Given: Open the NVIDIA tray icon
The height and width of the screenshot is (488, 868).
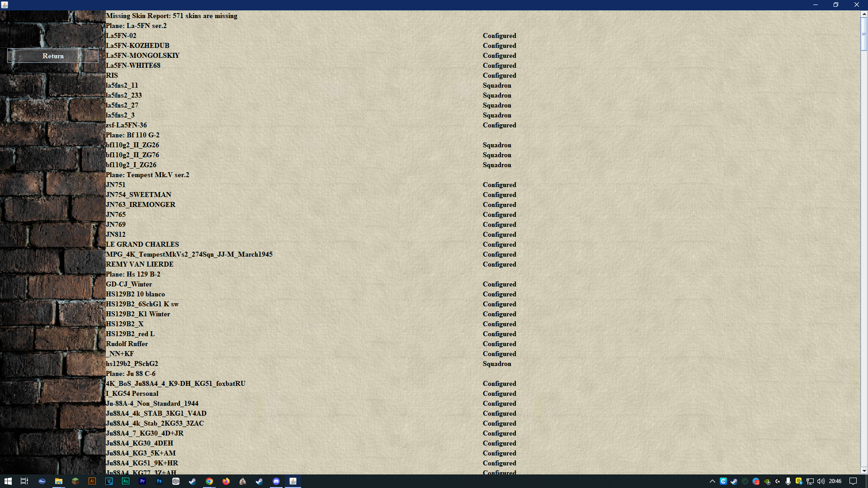Looking at the screenshot, I should 767,481.
